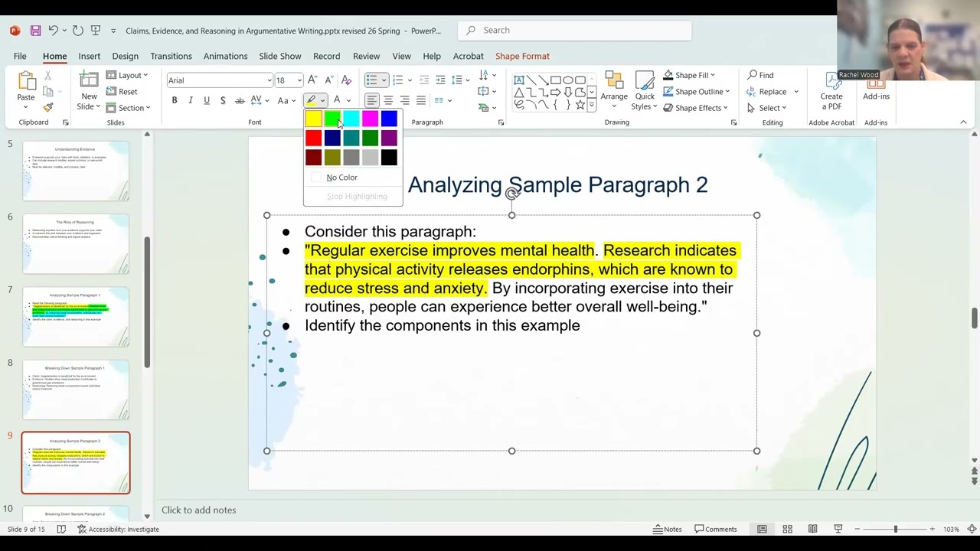Toggle the Notes pane
The width and height of the screenshot is (980, 551).
[x=667, y=529]
